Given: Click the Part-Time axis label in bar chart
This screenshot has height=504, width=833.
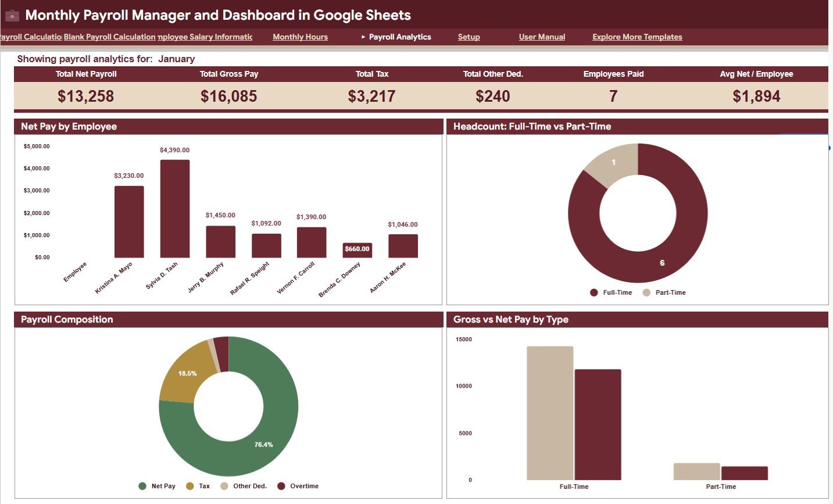Looking at the screenshot, I should coord(721,487).
